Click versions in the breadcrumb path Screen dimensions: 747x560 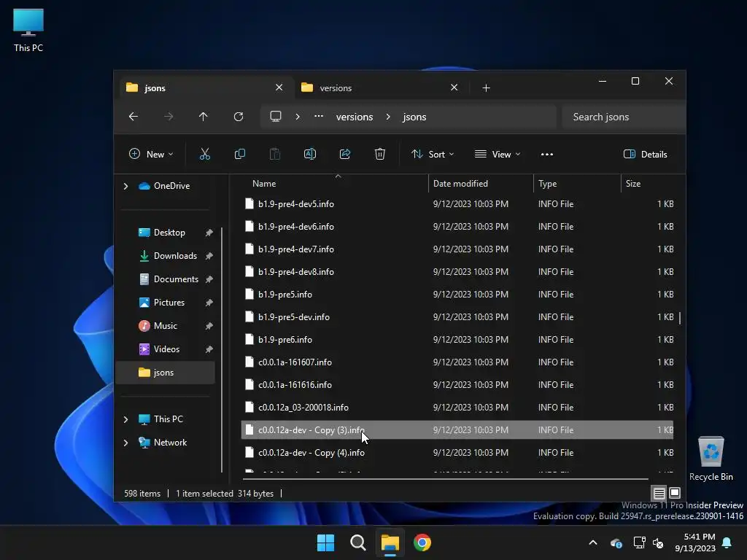point(355,117)
